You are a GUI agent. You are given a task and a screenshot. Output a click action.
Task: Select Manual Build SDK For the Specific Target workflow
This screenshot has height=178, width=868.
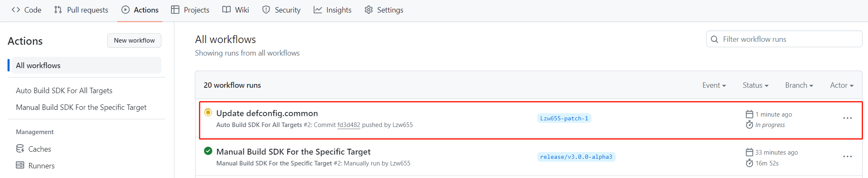click(x=81, y=107)
